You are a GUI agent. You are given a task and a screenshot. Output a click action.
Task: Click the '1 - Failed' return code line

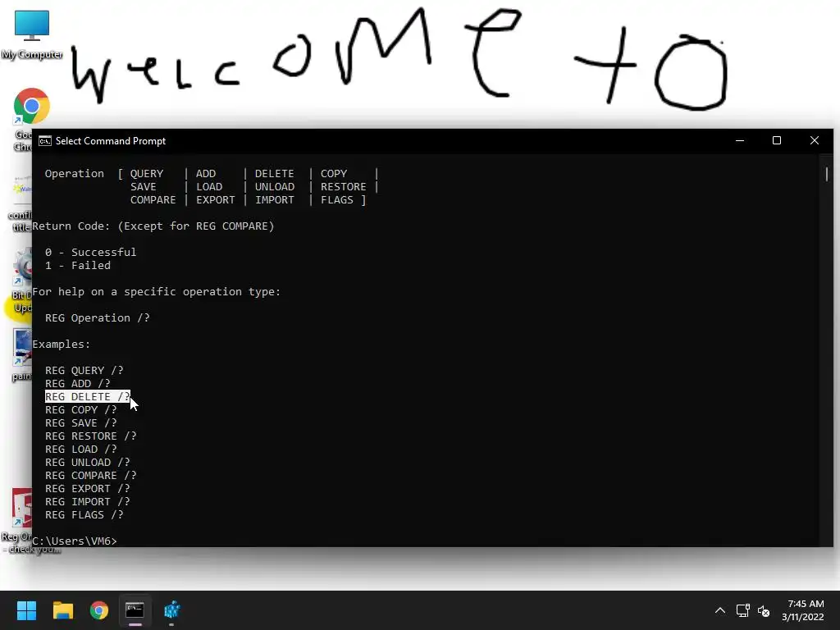(78, 265)
